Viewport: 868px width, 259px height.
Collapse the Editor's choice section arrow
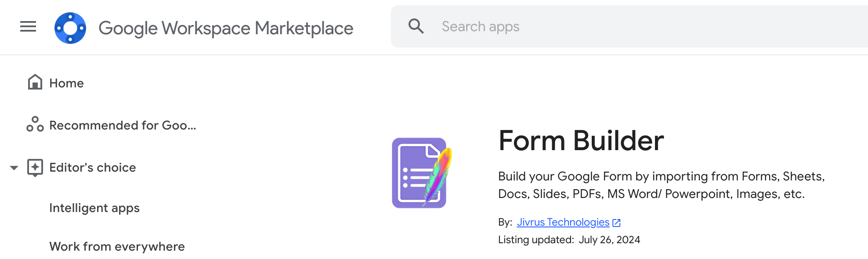[14, 168]
